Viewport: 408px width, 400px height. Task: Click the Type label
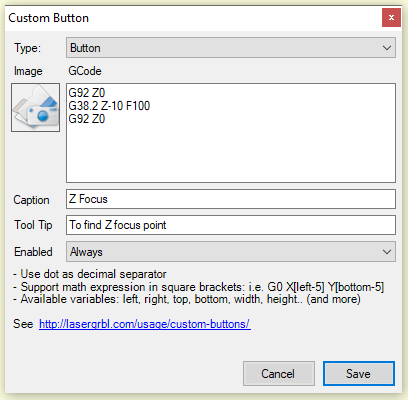(x=27, y=48)
